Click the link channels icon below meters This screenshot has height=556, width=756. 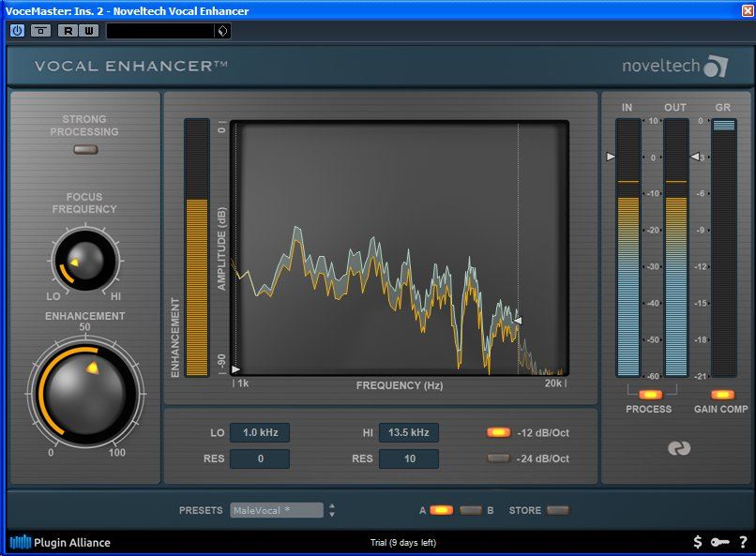click(x=679, y=448)
